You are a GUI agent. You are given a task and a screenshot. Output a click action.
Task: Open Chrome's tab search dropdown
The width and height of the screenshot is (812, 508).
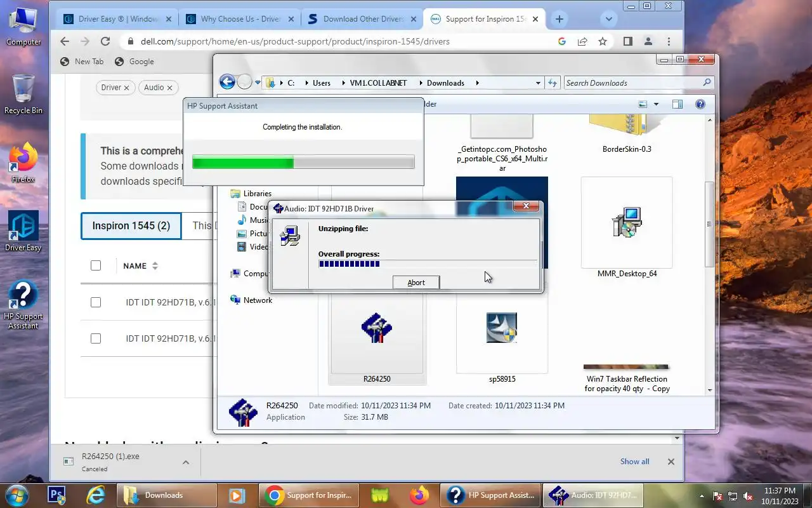[609, 19]
